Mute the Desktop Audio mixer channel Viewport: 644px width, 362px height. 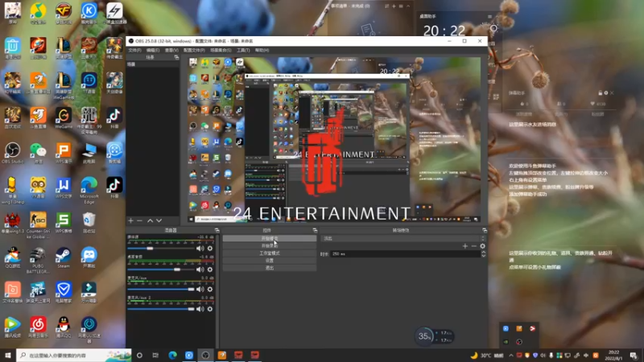click(x=200, y=269)
